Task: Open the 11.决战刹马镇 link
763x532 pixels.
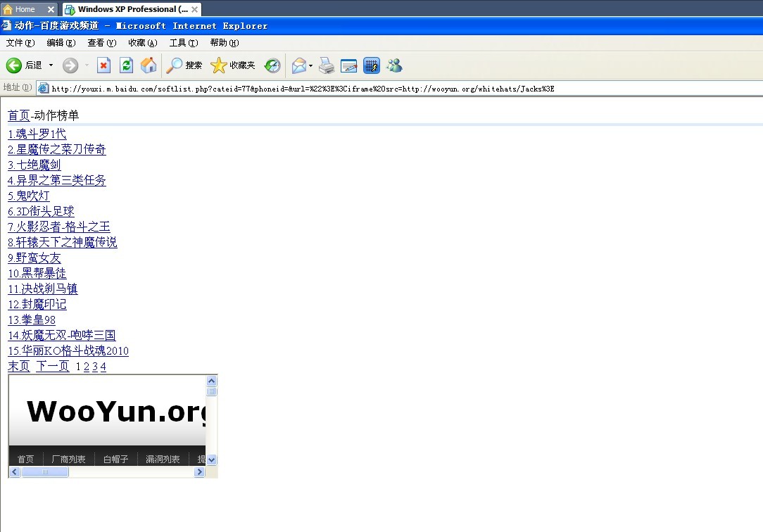Action: click(43, 289)
